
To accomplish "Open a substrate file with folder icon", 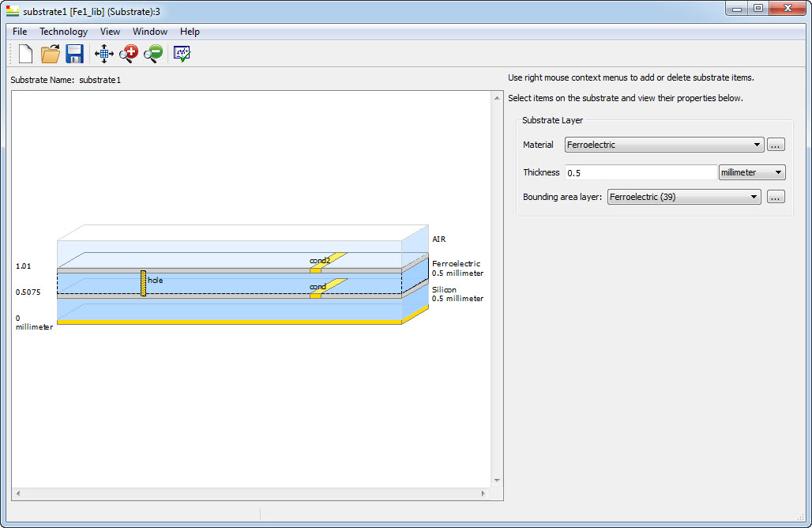I will coord(51,54).
